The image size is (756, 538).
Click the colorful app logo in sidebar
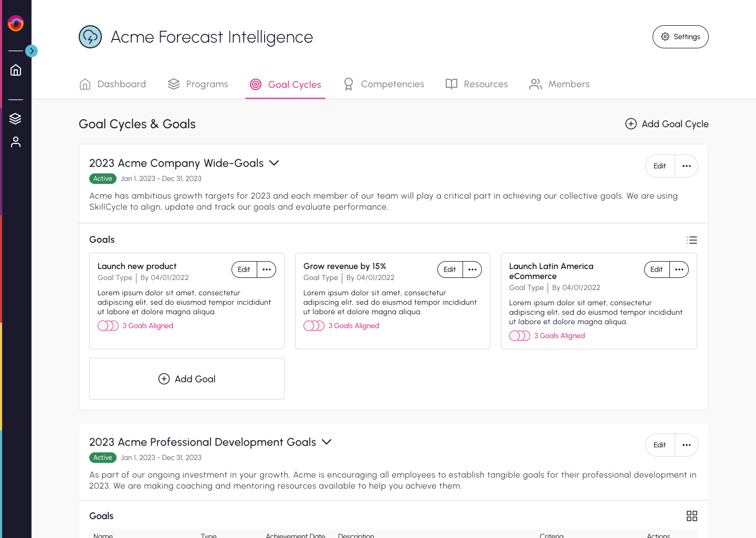pos(16,23)
